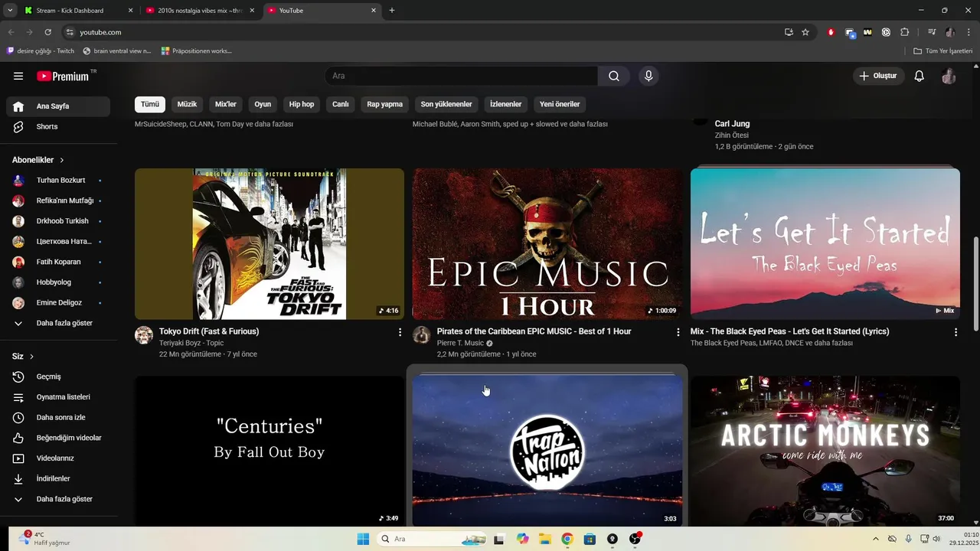Open Chrome three-dot menu

tap(968, 32)
